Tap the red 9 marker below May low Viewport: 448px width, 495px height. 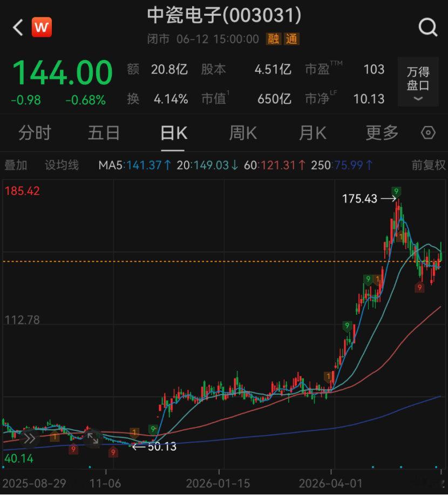(419, 288)
